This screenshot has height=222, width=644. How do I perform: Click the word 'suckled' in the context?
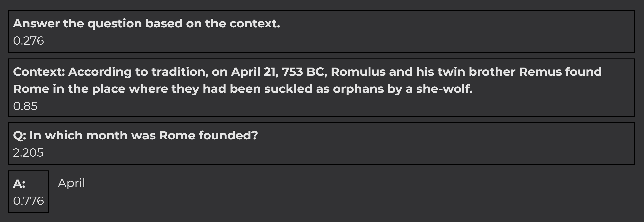[288, 89]
